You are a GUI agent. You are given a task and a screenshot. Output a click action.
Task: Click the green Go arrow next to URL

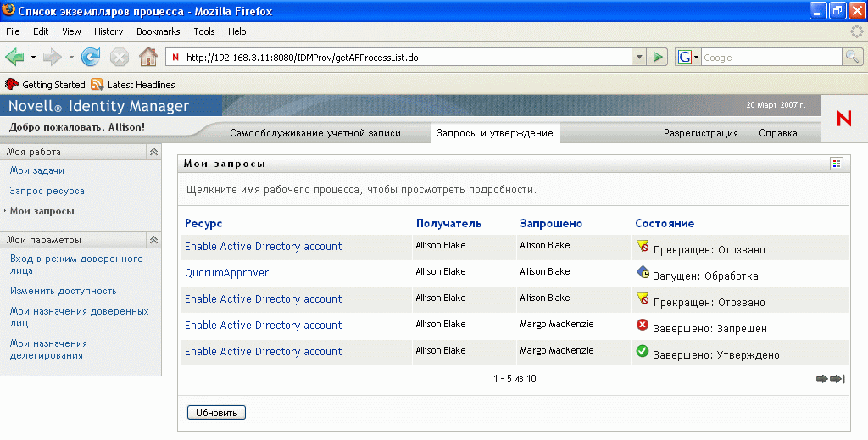658,58
